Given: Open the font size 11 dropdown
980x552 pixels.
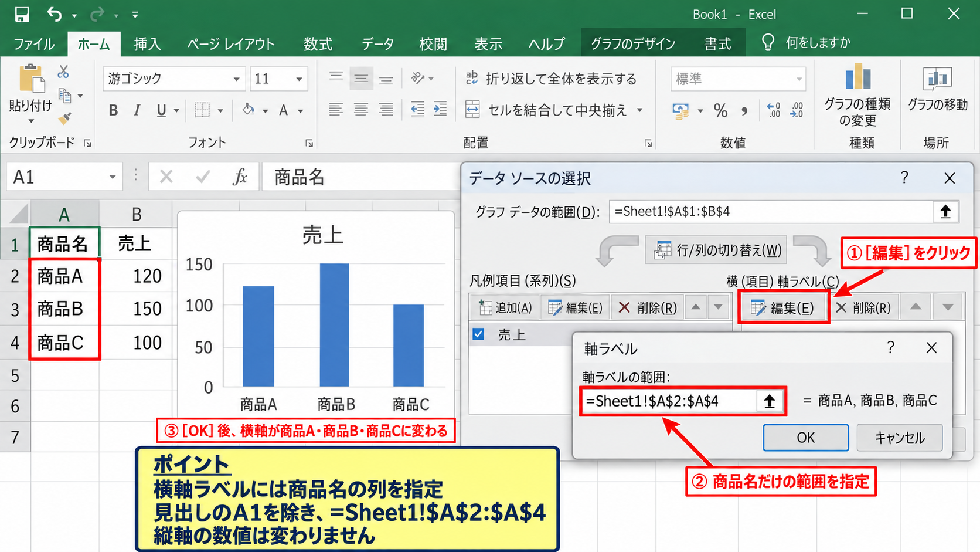Looking at the screenshot, I should tap(299, 79).
